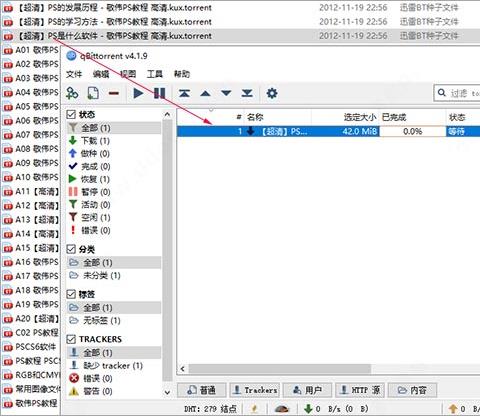Toggle the 标签 filter checkbox
The width and height of the screenshot is (480, 416).
[71, 294]
